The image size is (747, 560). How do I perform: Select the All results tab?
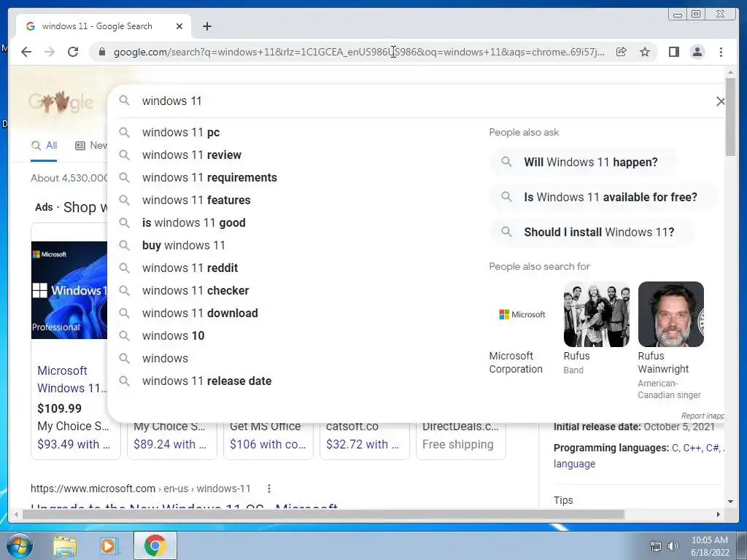[44, 146]
